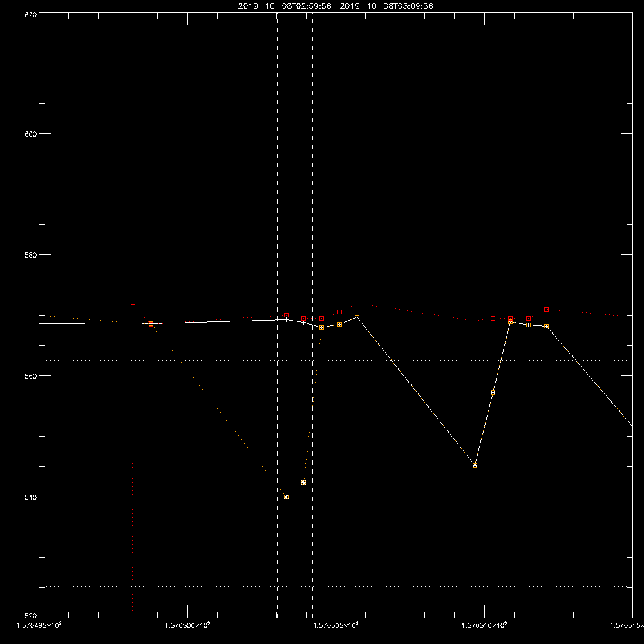Click the y-axis label 580
This screenshot has width=644, height=644.
pyautogui.click(x=31, y=255)
